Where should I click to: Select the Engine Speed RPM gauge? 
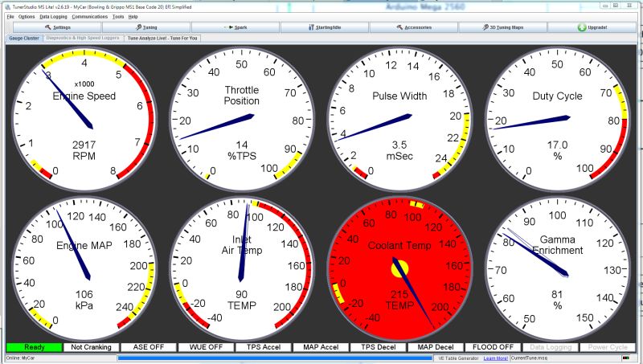tap(84, 119)
